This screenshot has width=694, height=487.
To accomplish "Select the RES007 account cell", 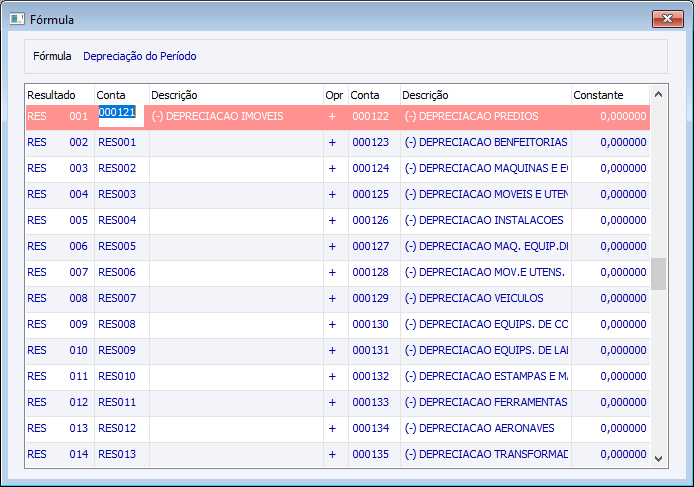I will 122,298.
